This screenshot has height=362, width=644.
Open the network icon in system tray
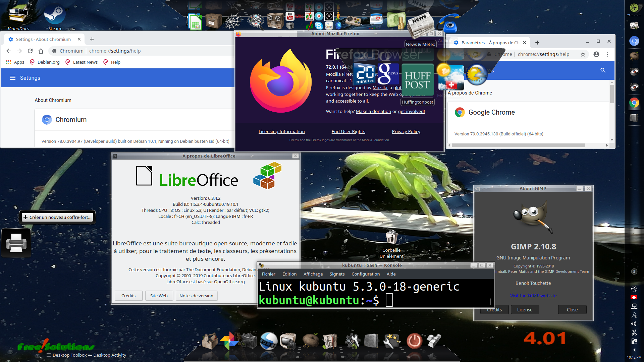click(634, 306)
